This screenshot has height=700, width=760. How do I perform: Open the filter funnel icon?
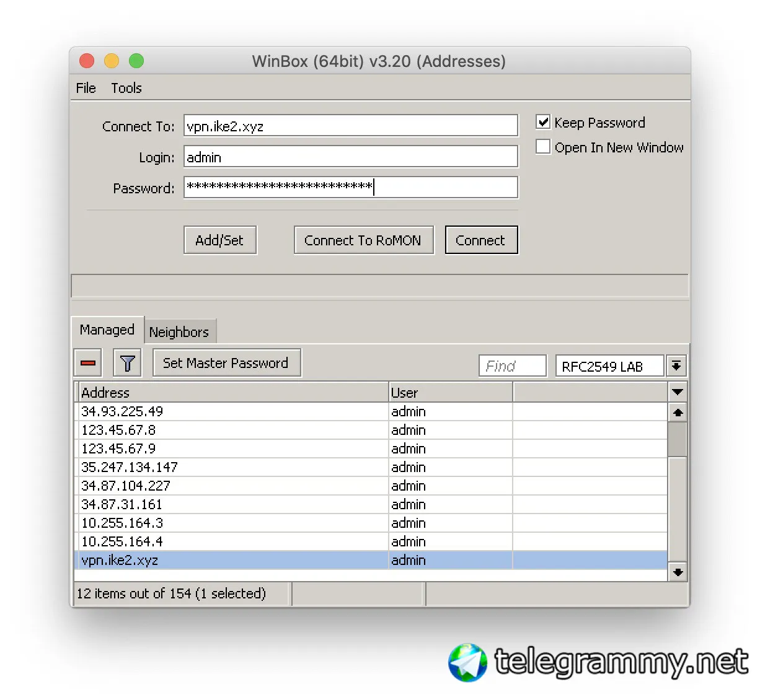click(x=127, y=363)
